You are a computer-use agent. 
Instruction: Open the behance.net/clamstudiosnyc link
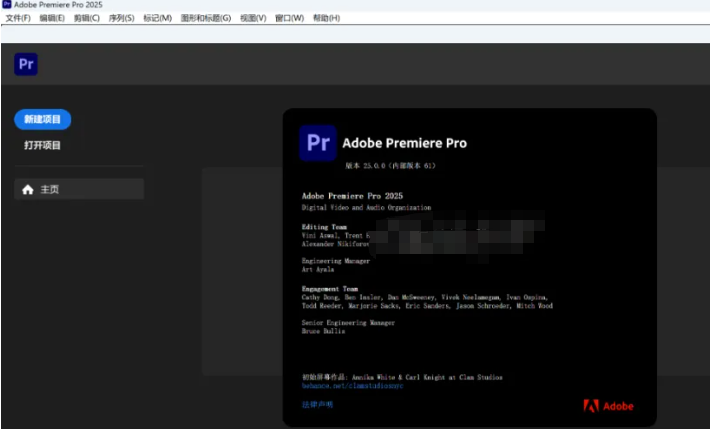point(352,386)
